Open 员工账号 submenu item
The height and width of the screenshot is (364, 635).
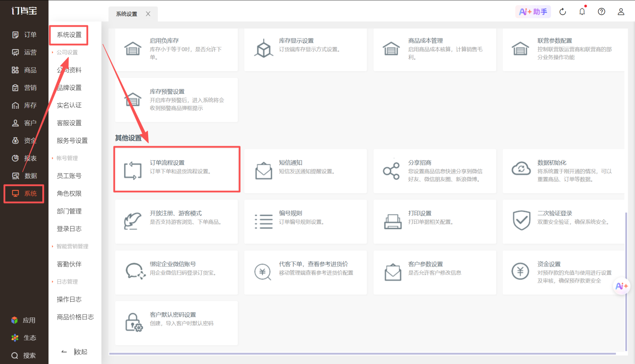pyautogui.click(x=69, y=176)
